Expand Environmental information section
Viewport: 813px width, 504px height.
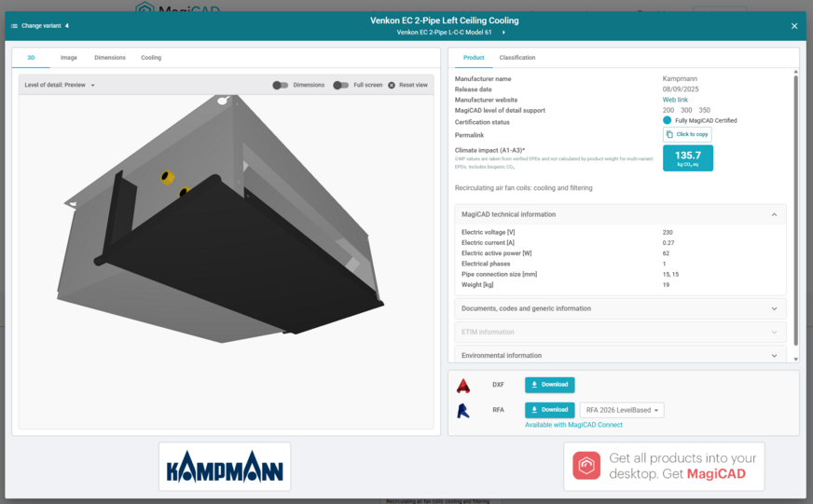point(620,355)
